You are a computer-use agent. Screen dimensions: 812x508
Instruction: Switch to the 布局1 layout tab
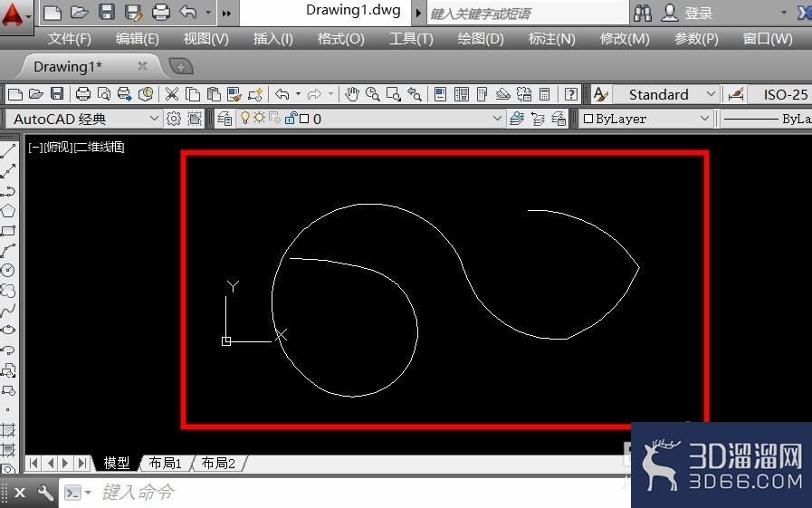[x=165, y=463]
